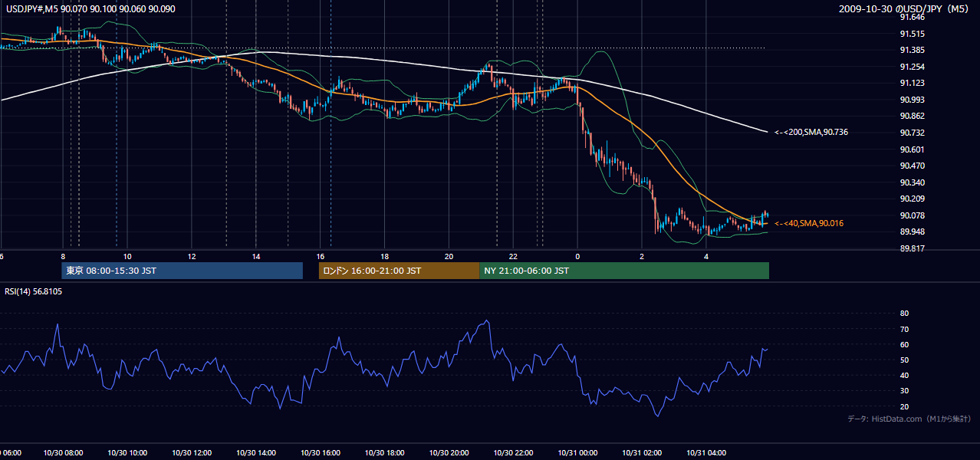Click price axis value 89.817

912,248
